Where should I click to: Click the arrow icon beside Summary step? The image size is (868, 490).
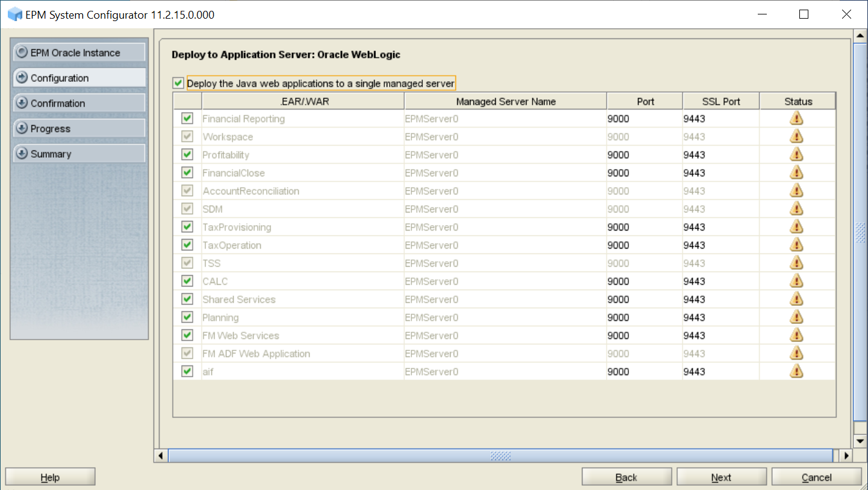pyautogui.click(x=22, y=154)
